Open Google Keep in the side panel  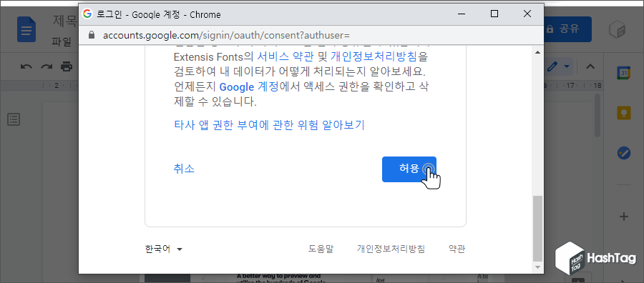(624, 113)
